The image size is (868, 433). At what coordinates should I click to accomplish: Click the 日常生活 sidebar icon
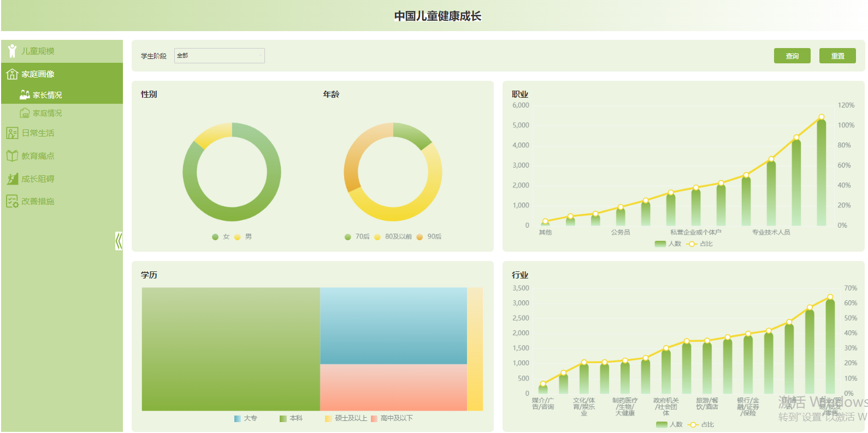pos(12,133)
